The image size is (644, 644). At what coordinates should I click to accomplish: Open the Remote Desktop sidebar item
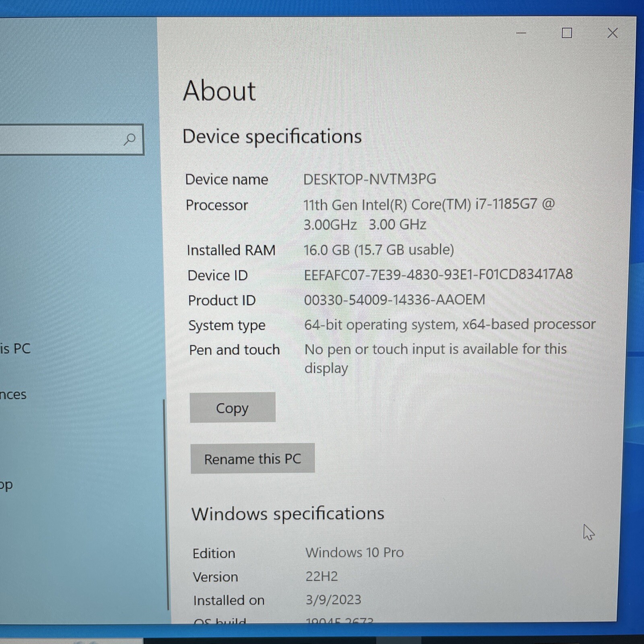[x=6, y=485]
